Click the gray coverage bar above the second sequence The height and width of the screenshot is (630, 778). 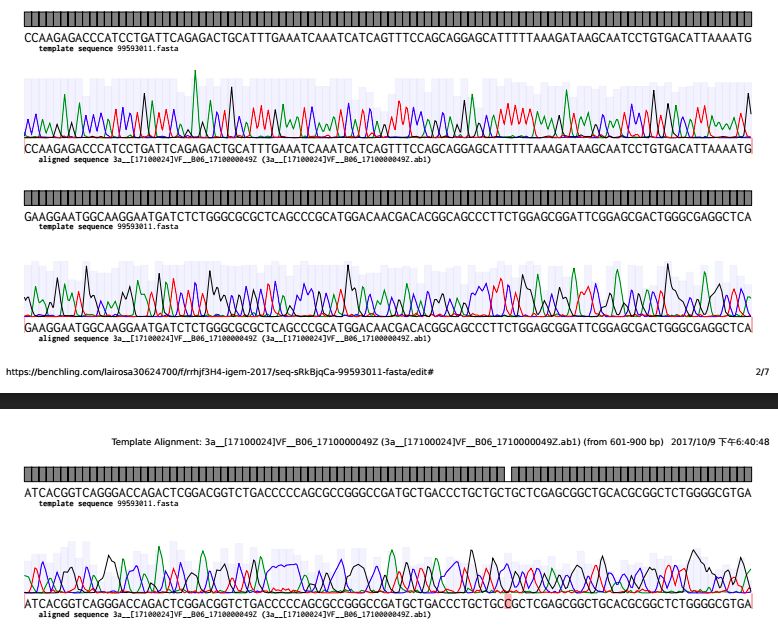[x=388, y=198]
